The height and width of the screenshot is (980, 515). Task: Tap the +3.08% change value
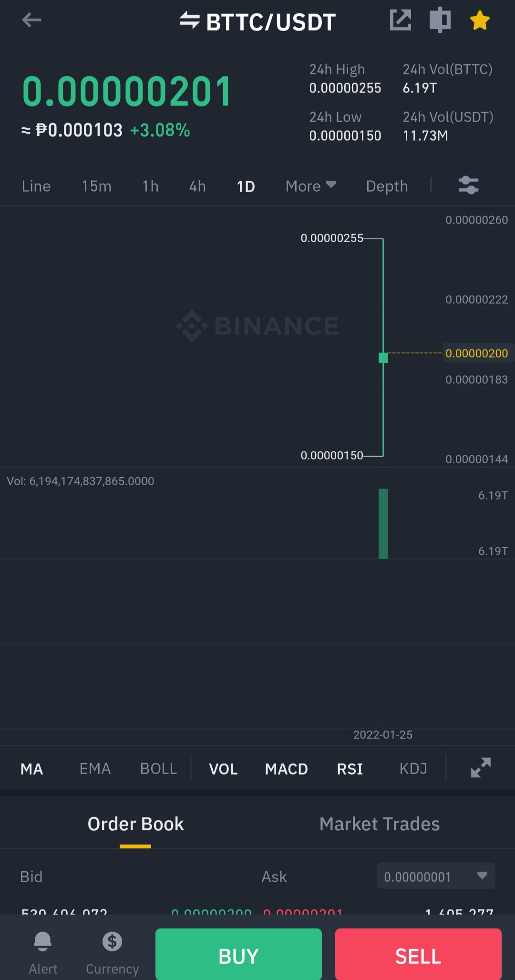[x=160, y=130]
